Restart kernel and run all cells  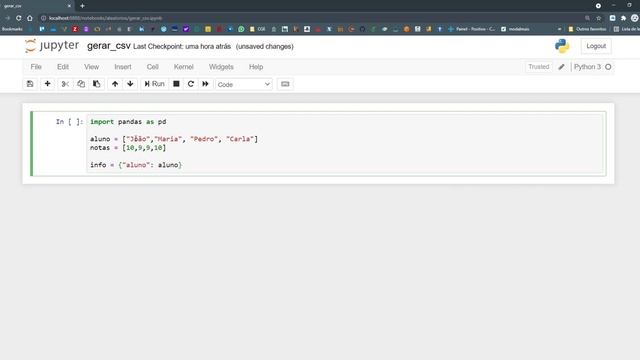(205, 84)
